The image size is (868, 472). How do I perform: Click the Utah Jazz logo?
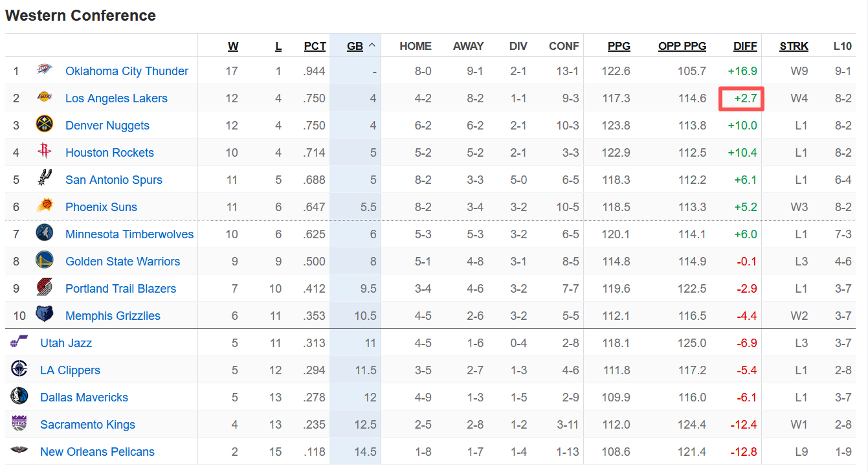click(19, 342)
